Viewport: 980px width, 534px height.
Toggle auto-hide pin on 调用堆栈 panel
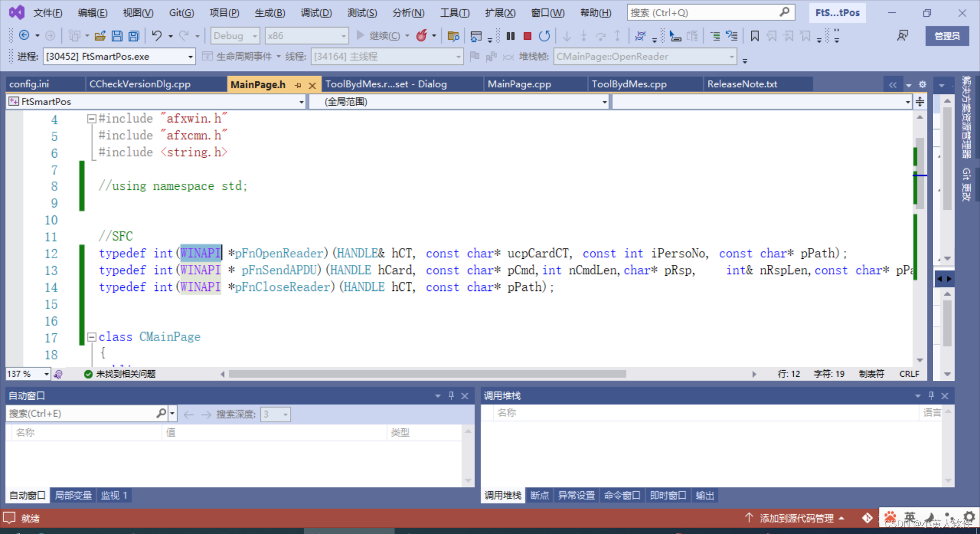930,395
